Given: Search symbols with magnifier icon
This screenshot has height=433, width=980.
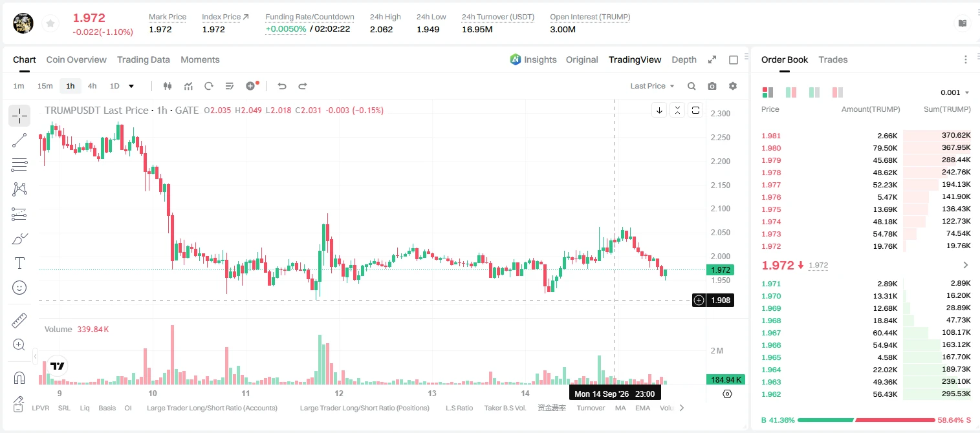Looking at the screenshot, I should [x=691, y=86].
